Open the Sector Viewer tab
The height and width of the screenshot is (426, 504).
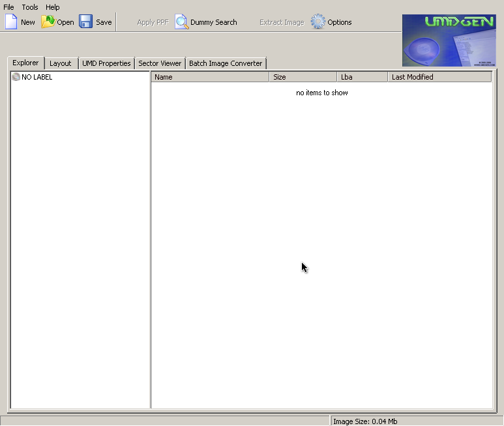[160, 63]
